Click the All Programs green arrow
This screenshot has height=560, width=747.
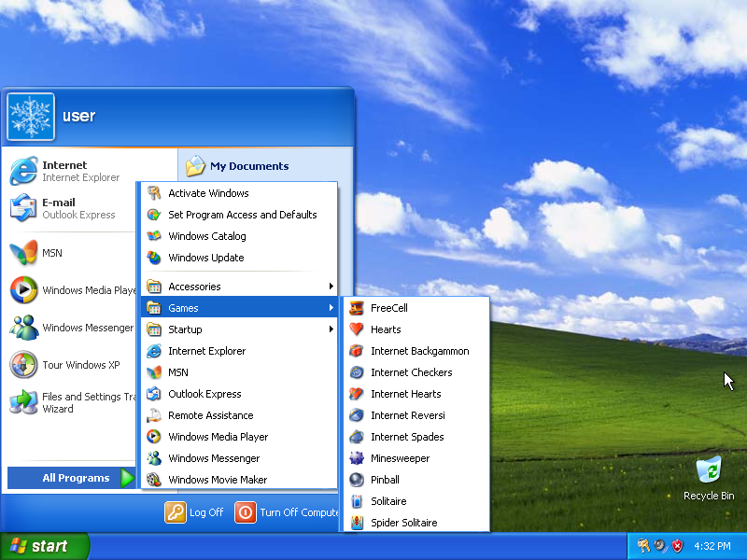tap(128, 478)
